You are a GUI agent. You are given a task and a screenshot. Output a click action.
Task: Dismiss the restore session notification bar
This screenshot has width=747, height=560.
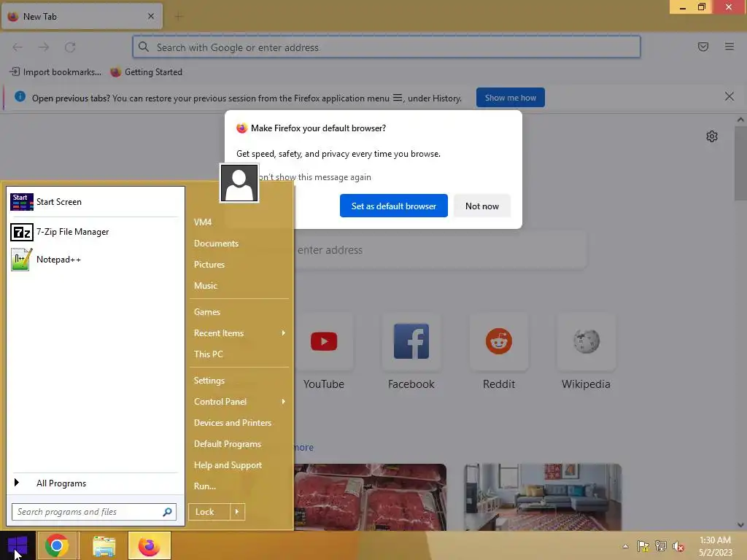click(x=729, y=97)
